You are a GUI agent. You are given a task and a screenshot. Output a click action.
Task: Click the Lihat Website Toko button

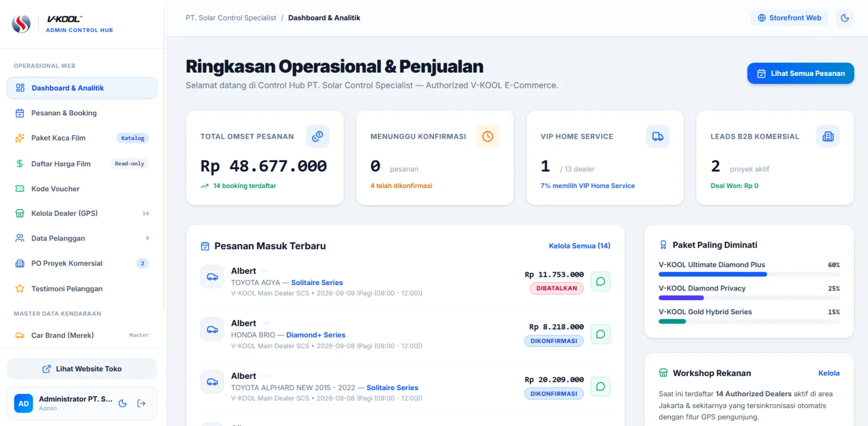click(82, 369)
